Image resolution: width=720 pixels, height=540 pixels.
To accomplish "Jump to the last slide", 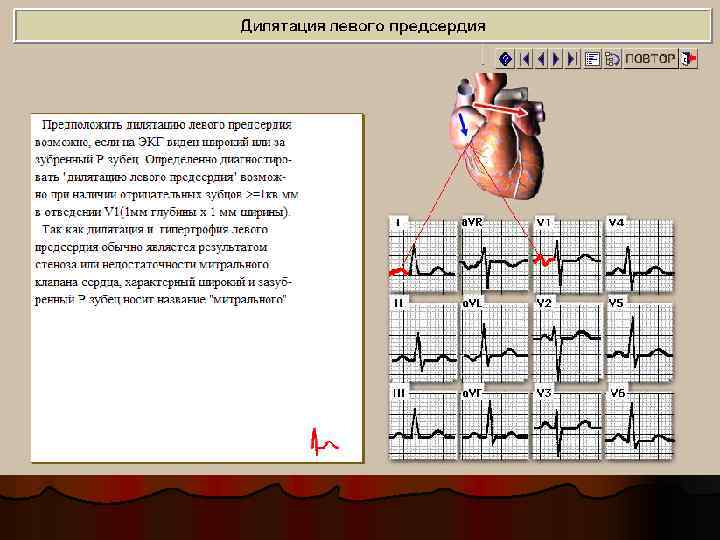I will click(x=572, y=59).
